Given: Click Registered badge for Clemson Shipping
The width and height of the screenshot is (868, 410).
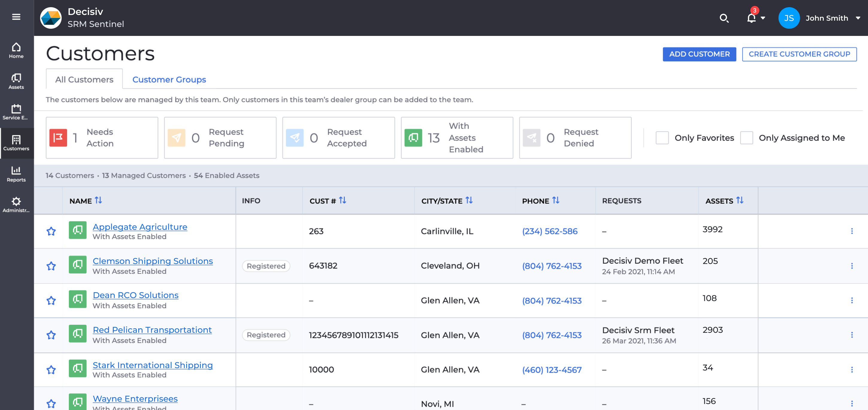Looking at the screenshot, I should click(x=266, y=266).
